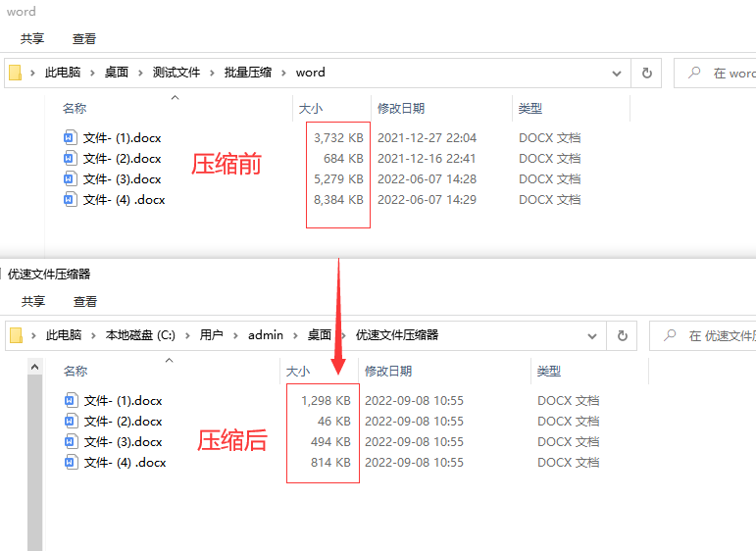756x551 pixels.
Task: Click docx icon of 814 KB 文件- (4)
Action: pos(71,462)
